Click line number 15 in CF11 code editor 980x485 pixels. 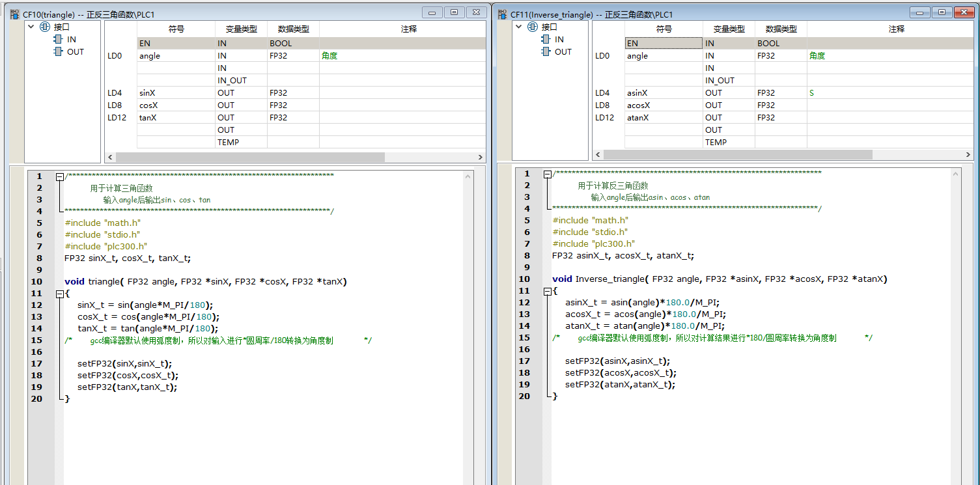(x=524, y=338)
